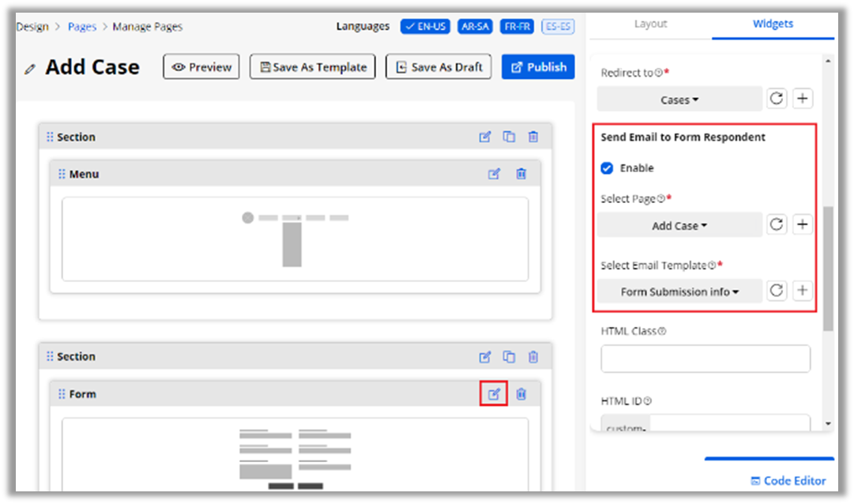Refresh the Select Email Template list
Image resolution: width=854 pixels, height=504 pixels.
pyautogui.click(x=777, y=291)
